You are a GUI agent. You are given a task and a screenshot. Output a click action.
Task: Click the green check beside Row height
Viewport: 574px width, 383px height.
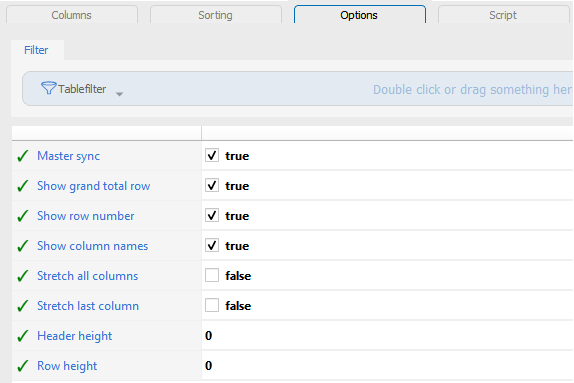pos(23,366)
